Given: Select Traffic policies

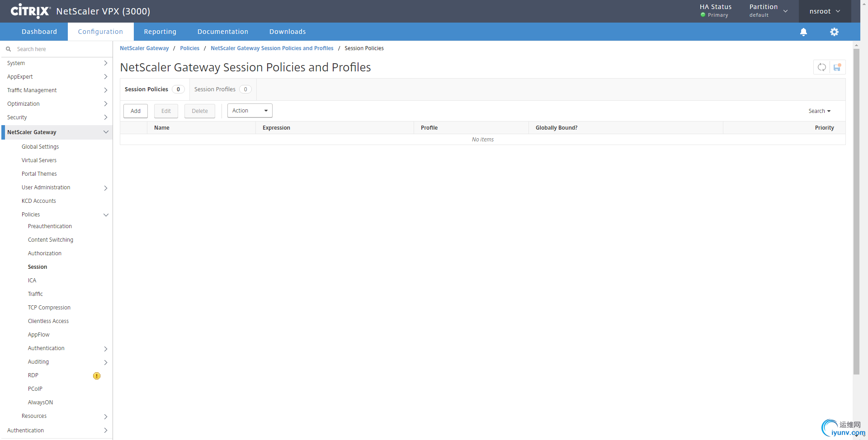Looking at the screenshot, I should [x=35, y=294].
